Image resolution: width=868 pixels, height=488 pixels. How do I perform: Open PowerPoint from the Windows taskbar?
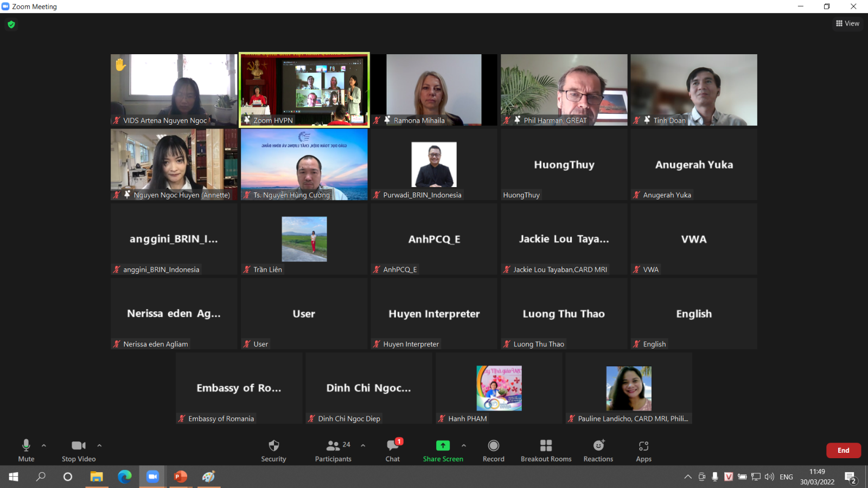(x=180, y=477)
